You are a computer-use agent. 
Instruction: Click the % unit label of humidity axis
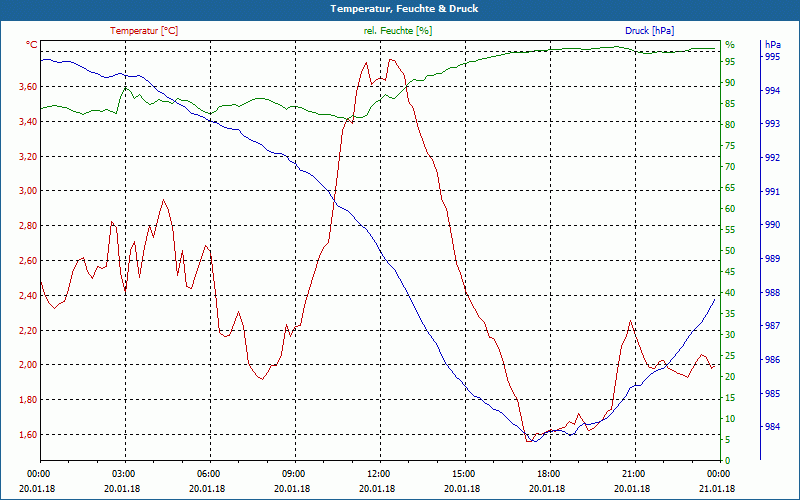click(730, 45)
